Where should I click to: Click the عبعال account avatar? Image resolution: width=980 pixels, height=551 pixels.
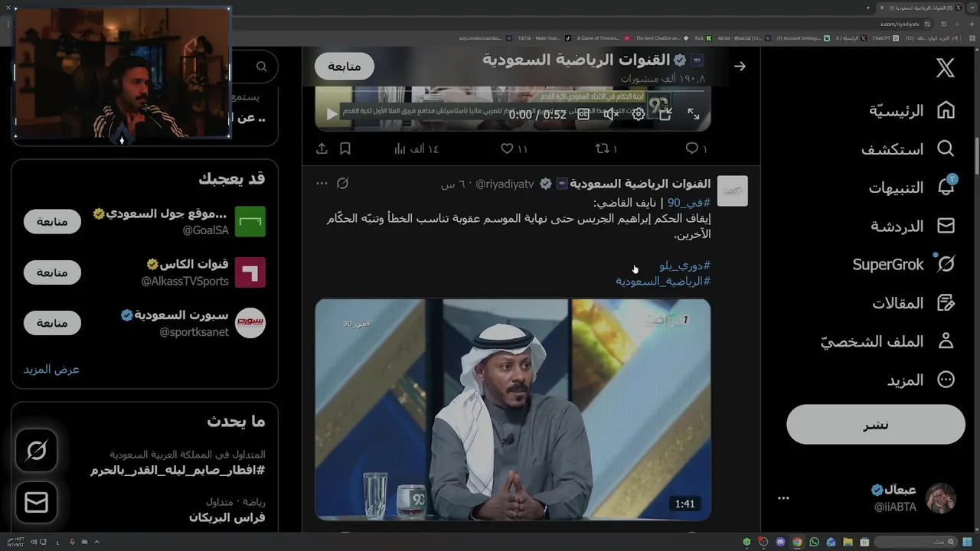(941, 498)
